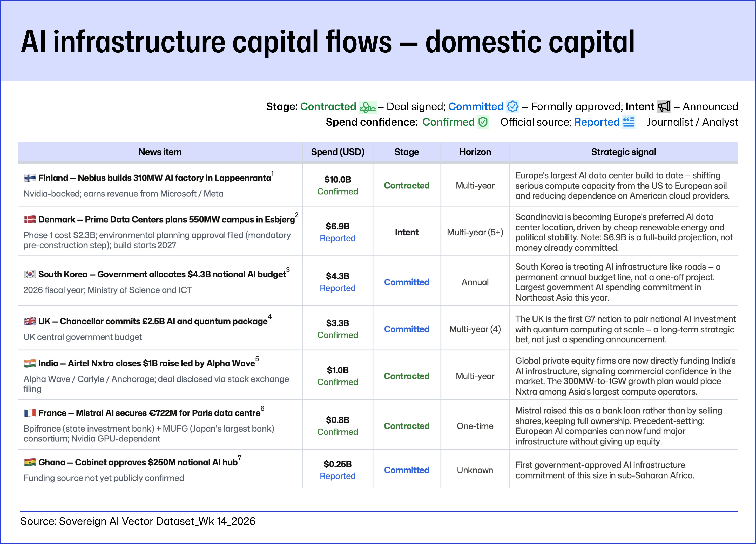This screenshot has width=756, height=544.
Task: Click the Denmark flag icon
Action: pyautogui.click(x=30, y=220)
